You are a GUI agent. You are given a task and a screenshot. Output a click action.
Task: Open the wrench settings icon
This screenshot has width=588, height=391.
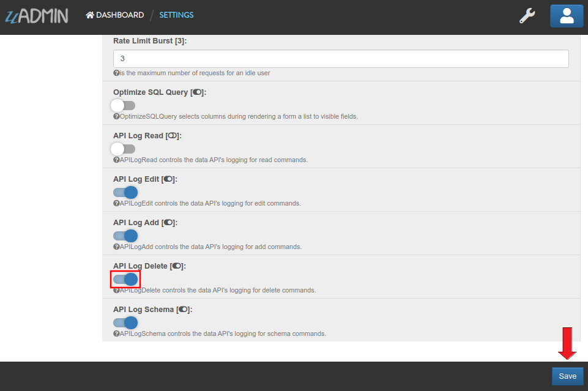527,16
